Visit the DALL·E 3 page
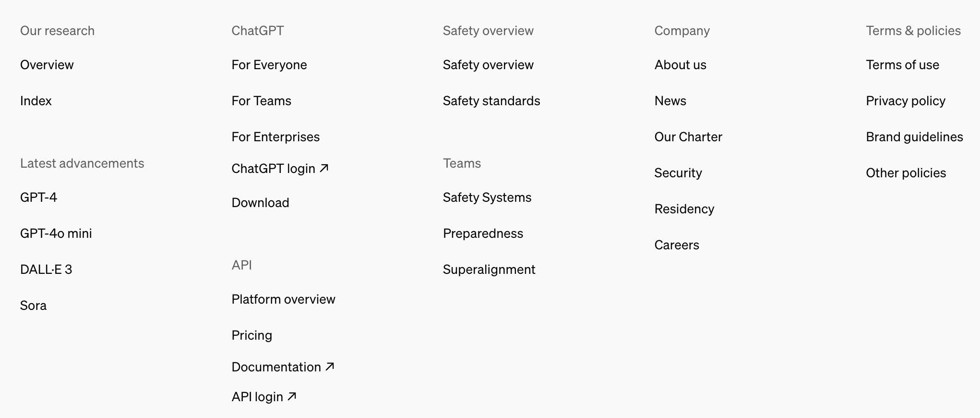Viewport: 980px width, 418px height. 46,270
